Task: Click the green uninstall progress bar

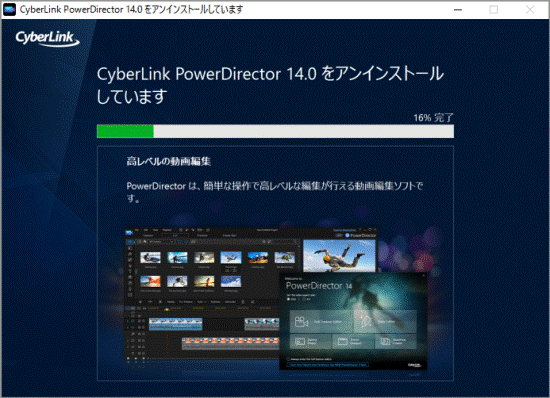Action: click(275, 131)
